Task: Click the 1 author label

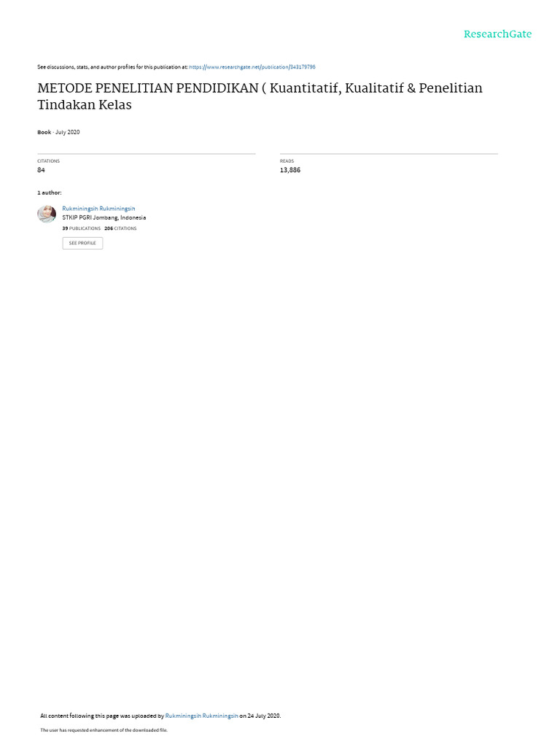Action: (50, 193)
